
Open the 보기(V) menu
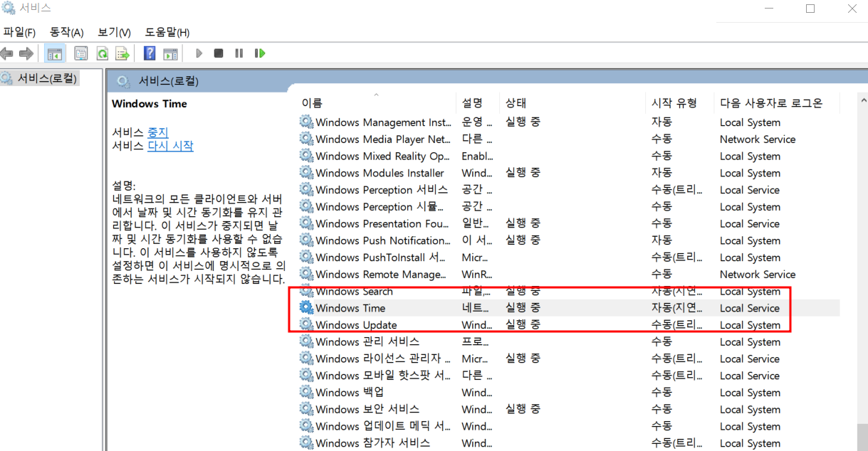[x=115, y=33]
